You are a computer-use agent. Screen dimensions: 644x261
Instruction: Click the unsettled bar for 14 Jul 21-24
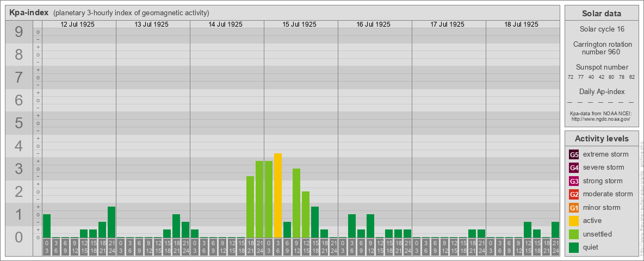click(x=259, y=200)
